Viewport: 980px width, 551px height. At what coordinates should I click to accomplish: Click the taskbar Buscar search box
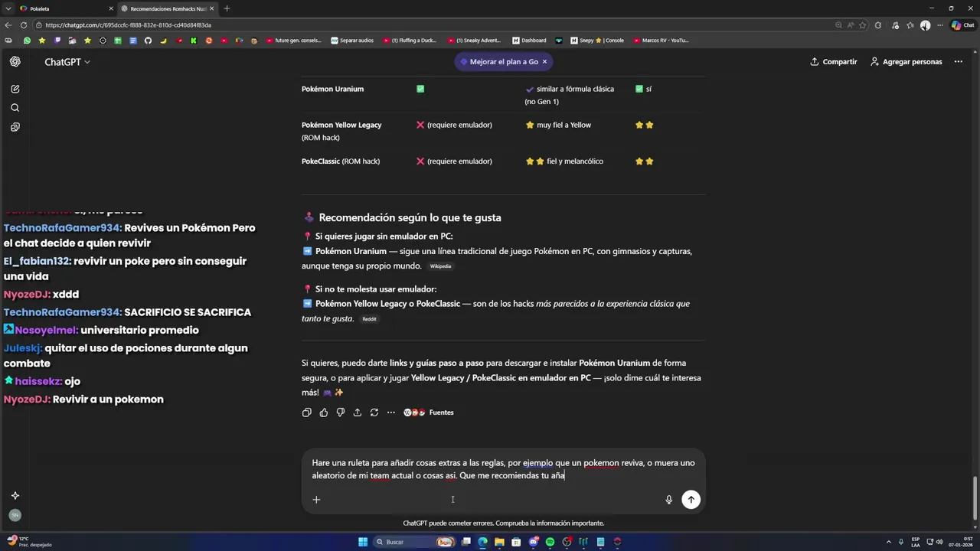pyautogui.click(x=414, y=542)
